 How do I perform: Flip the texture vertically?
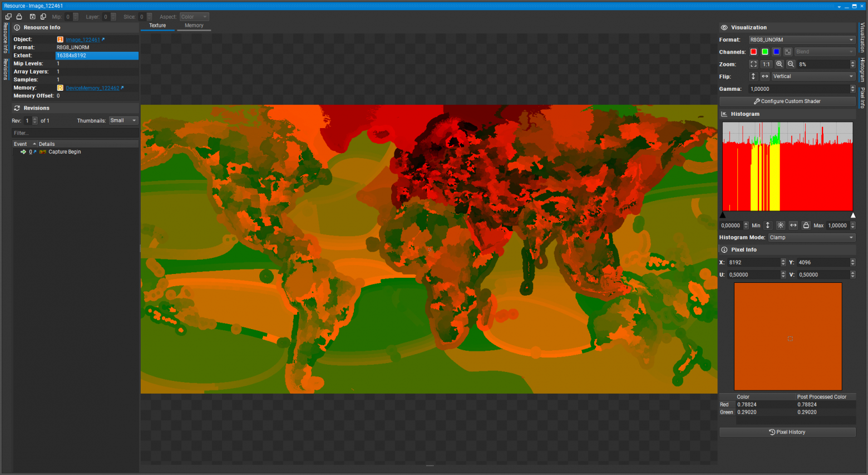tap(753, 76)
